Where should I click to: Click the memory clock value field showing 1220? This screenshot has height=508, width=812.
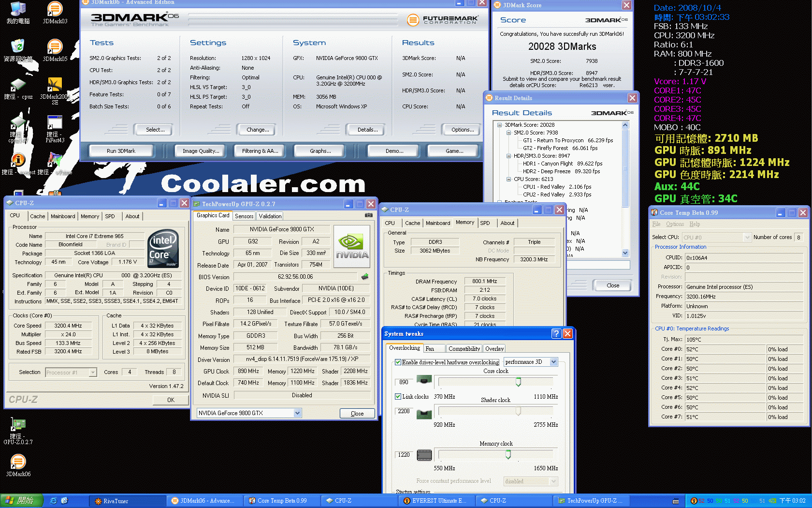tap(404, 455)
